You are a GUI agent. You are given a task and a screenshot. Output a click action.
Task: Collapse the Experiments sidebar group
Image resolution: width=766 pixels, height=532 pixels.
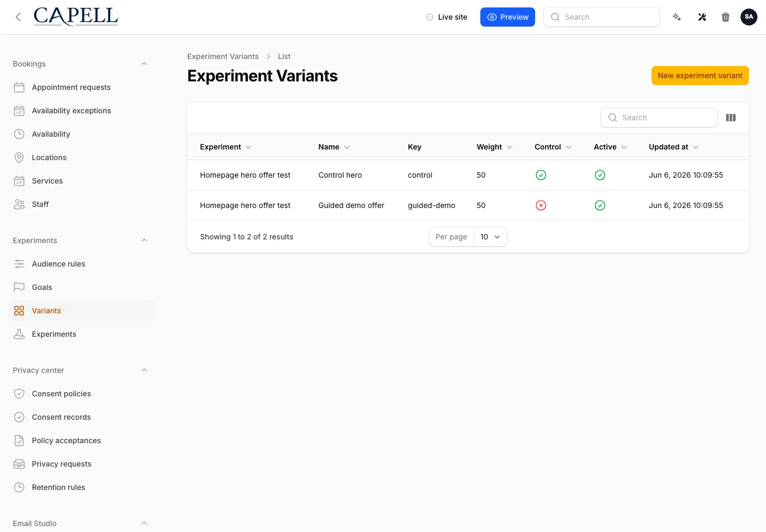(144, 240)
